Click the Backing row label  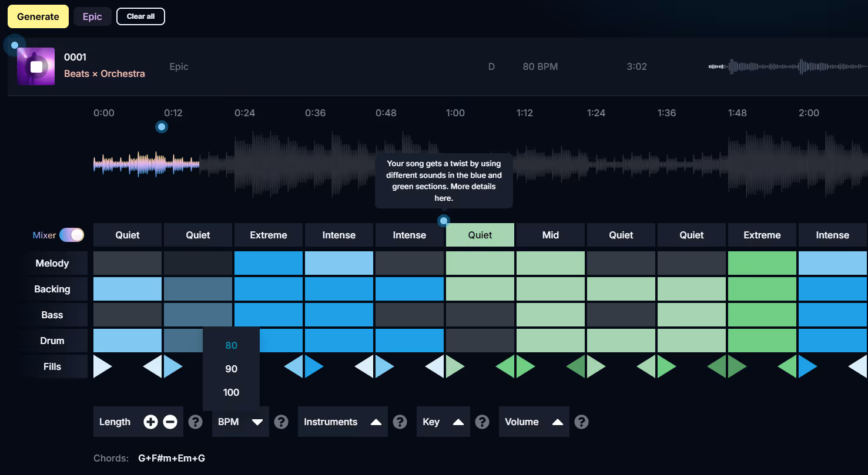point(52,289)
